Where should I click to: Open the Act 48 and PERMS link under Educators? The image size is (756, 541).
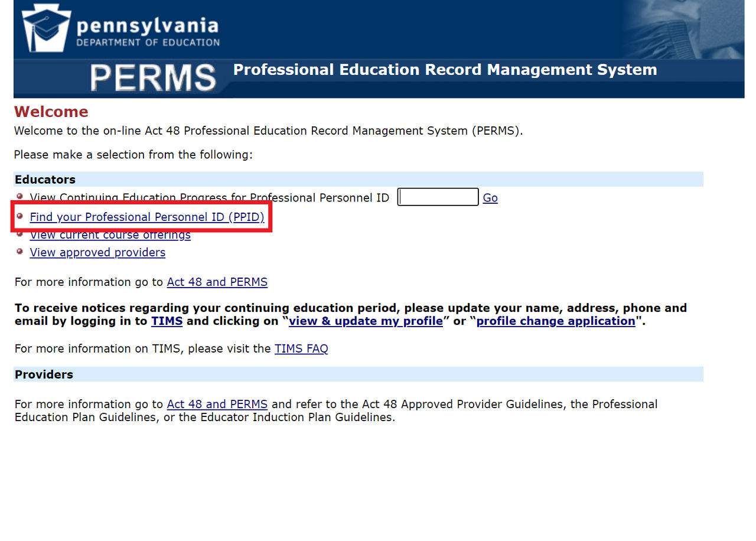pos(217,282)
